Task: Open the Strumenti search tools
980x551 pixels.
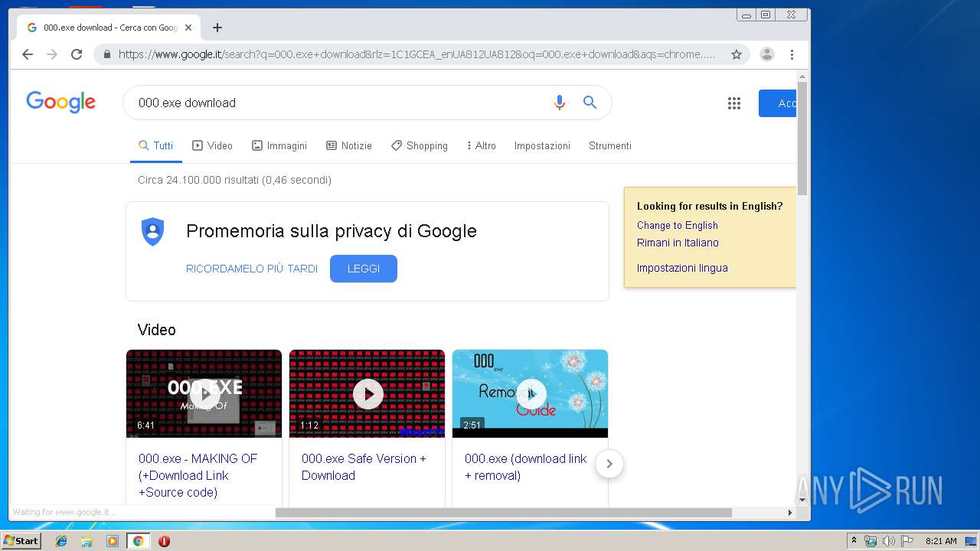Action: pyautogui.click(x=610, y=145)
